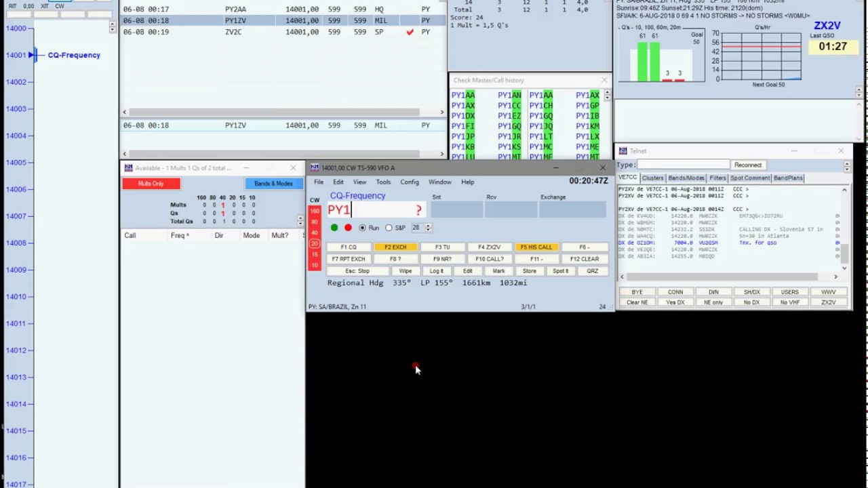Select the 15 meter band button
Screen dimensions: 868x488
[315, 254]
